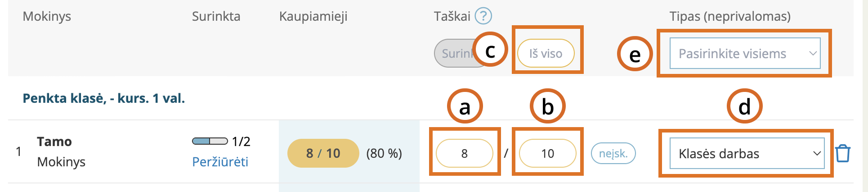Delete Tamo's row with the trash icon
The image size is (868, 192).
click(x=842, y=154)
